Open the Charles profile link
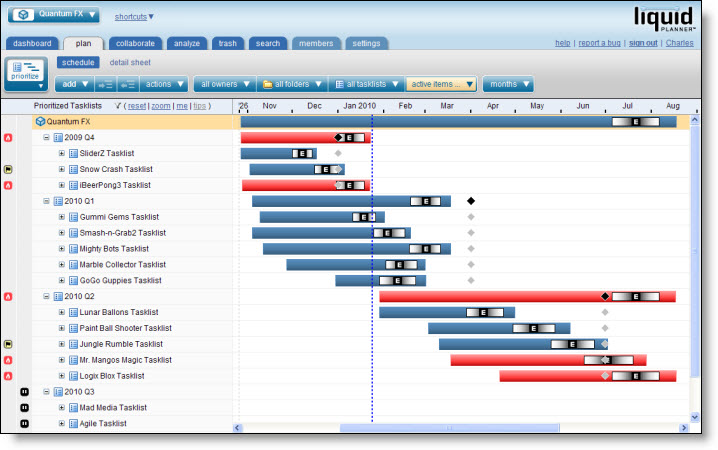The width and height of the screenshot is (718, 450). (680, 43)
